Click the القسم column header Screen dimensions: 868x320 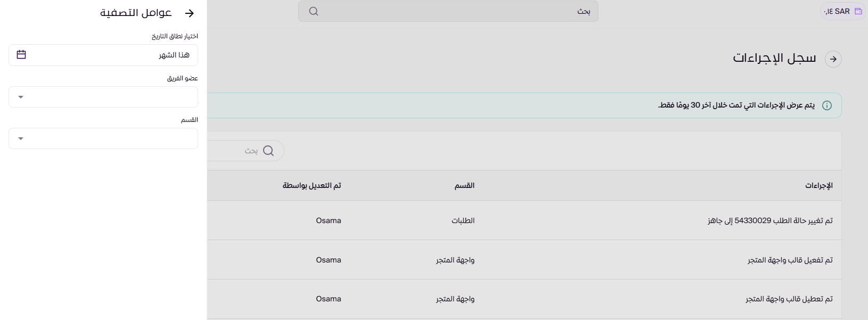click(464, 186)
